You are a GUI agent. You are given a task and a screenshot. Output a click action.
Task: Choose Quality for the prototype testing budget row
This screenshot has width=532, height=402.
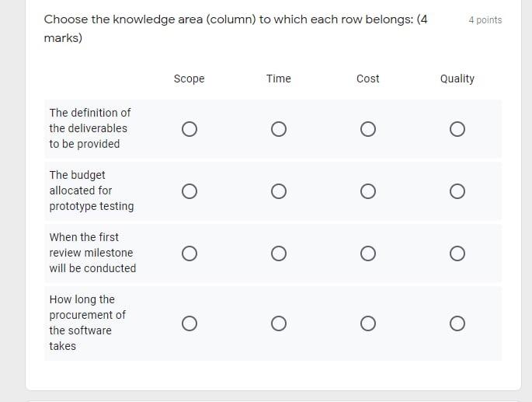click(x=457, y=191)
